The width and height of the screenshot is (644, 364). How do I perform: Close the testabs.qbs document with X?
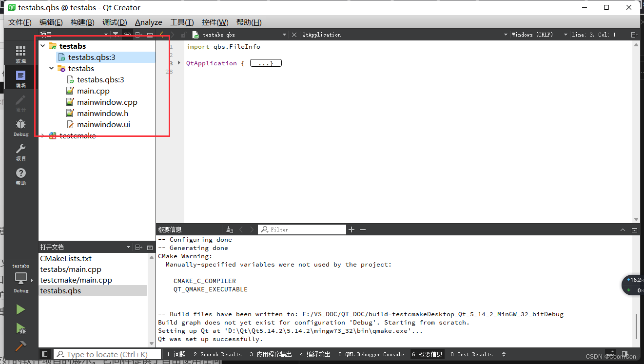[x=294, y=35]
